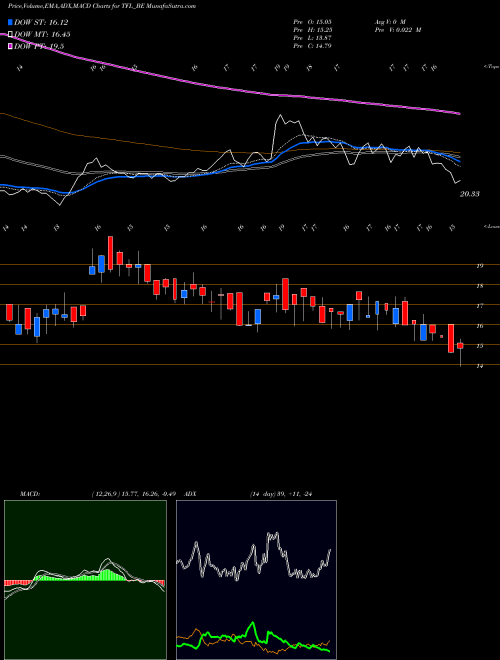Image resolution: width=500 pixels, height=660 pixels.
Task: Click the 'Pre L: 13.87' low value
Action: pyautogui.click(x=313, y=37)
